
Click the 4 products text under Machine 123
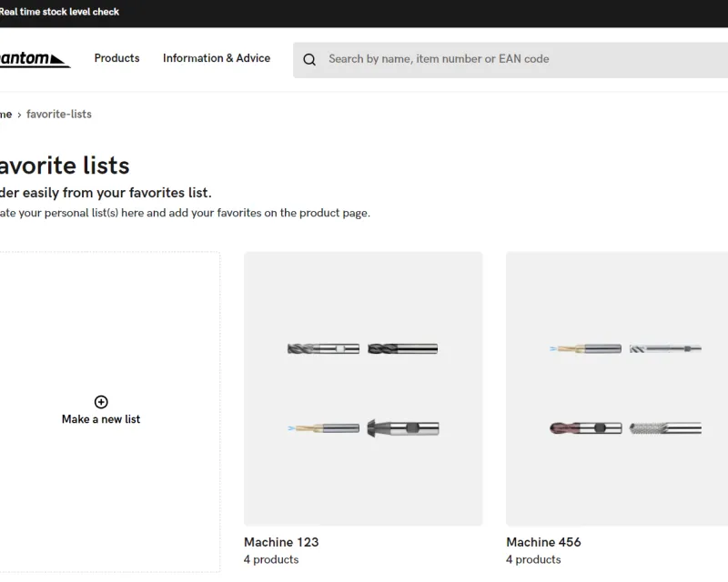[x=271, y=559]
